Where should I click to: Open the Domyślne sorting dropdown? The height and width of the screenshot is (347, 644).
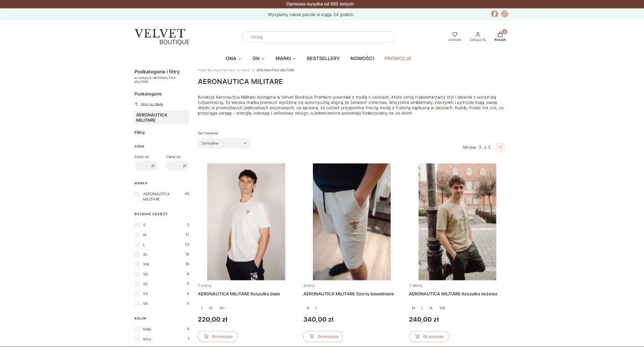click(224, 143)
